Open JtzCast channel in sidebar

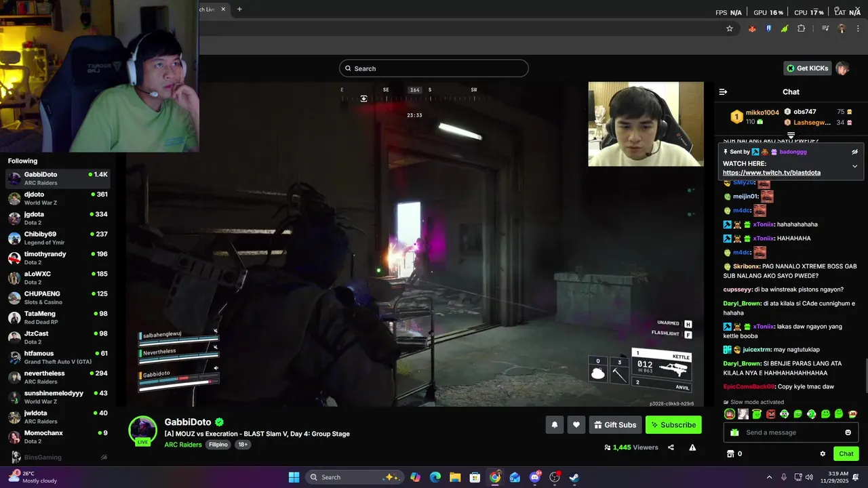click(58, 338)
